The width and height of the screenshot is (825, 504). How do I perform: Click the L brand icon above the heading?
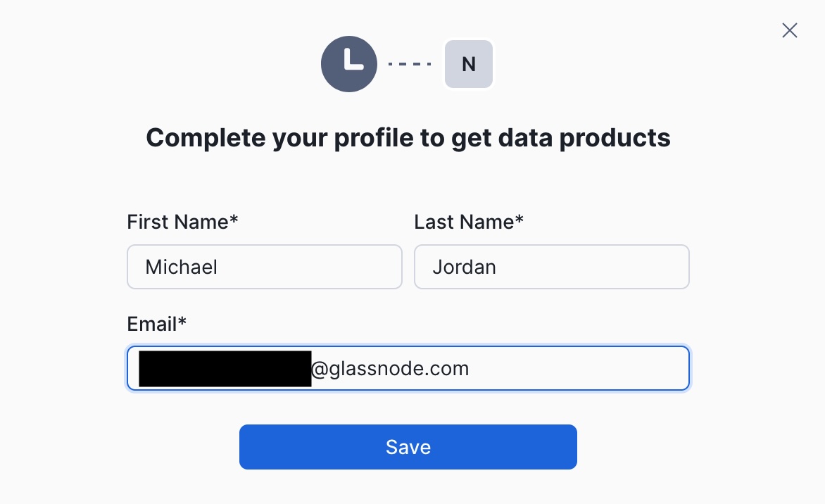[349, 64]
